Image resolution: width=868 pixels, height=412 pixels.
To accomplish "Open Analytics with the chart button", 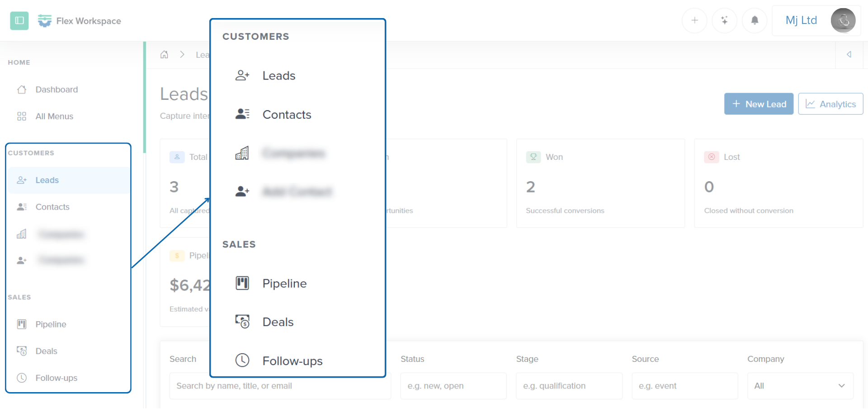I will 830,104.
